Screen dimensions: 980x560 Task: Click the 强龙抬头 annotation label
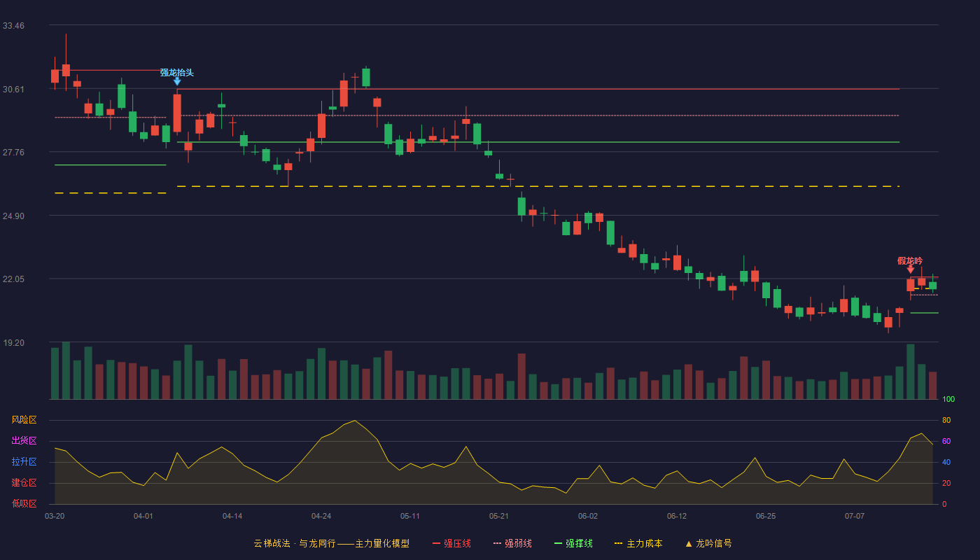(x=176, y=72)
